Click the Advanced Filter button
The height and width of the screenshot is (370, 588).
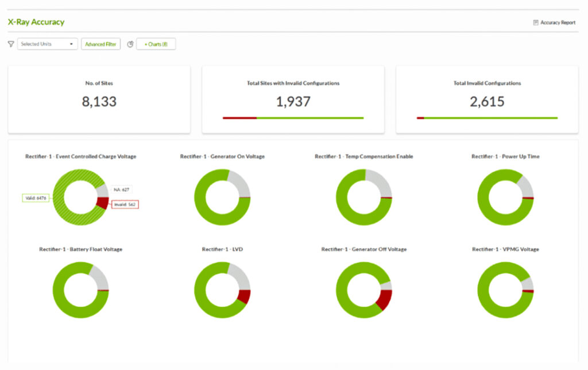tap(100, 44)
